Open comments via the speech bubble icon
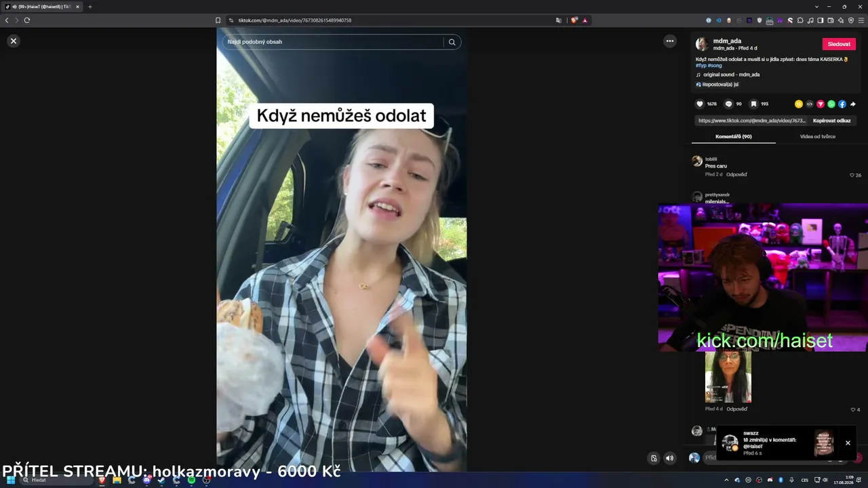Screen dimensions: 868x488 (728, 104)
